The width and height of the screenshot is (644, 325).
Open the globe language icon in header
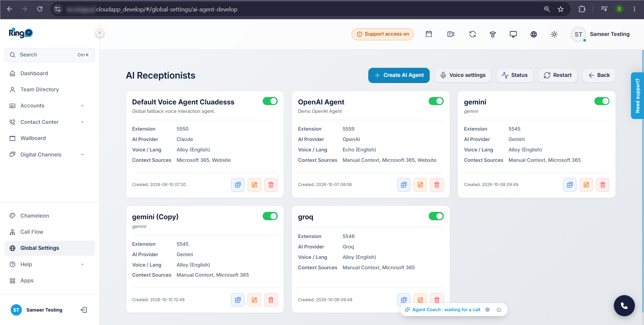tap(534, 34)
